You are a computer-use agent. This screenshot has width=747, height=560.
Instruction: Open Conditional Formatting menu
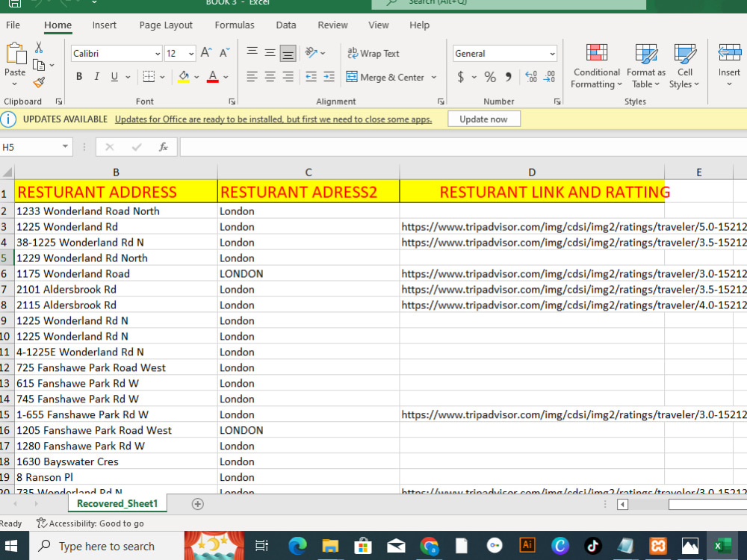tap(596, 66)
